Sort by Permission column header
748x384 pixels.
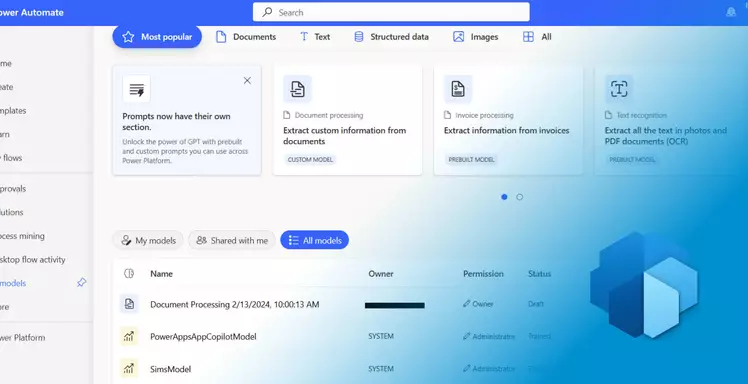pyautogui.click(x=483, y=274)
